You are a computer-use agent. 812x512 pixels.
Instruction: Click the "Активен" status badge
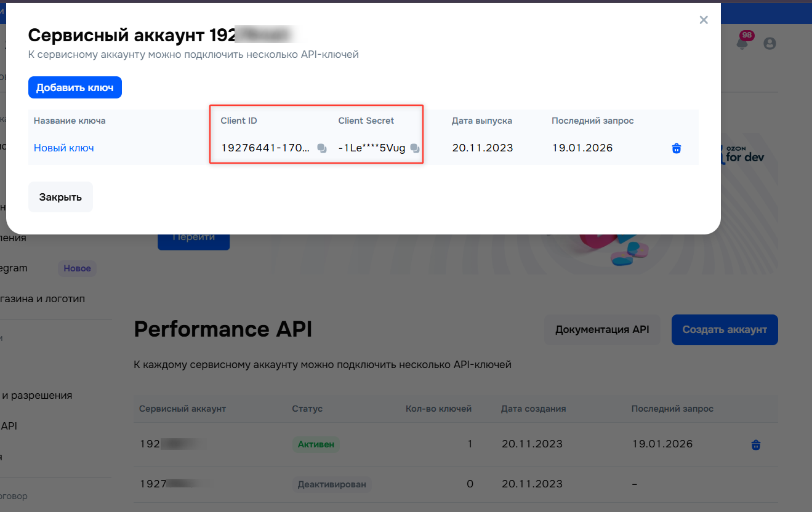click(315, 444)
